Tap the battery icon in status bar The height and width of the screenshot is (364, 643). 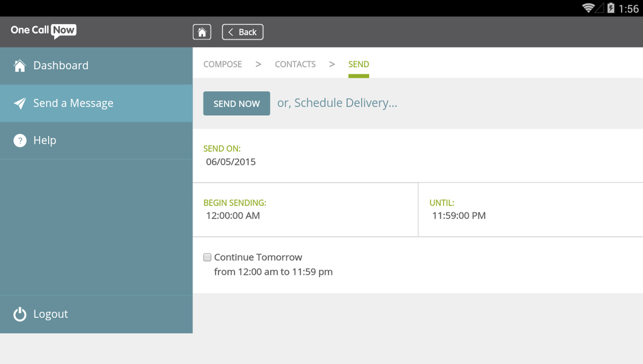[611, 8]
